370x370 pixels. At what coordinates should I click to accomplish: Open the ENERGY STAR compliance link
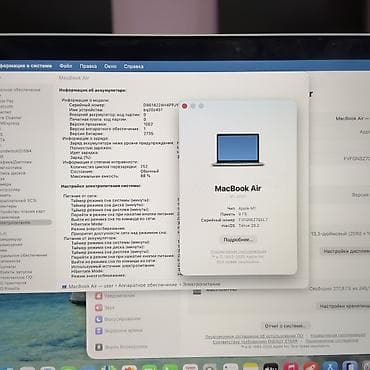pyautogui.click(x=255, y=341)
